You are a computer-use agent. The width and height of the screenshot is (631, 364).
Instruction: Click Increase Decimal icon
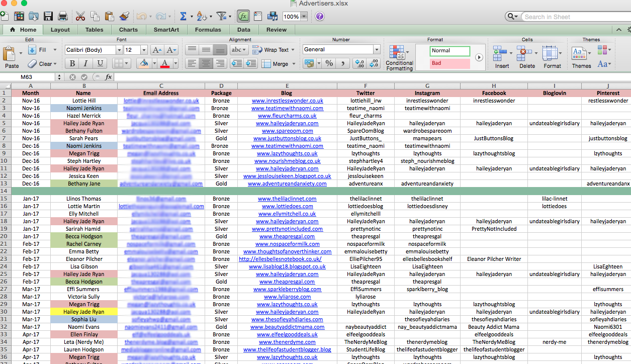[359, 63]
